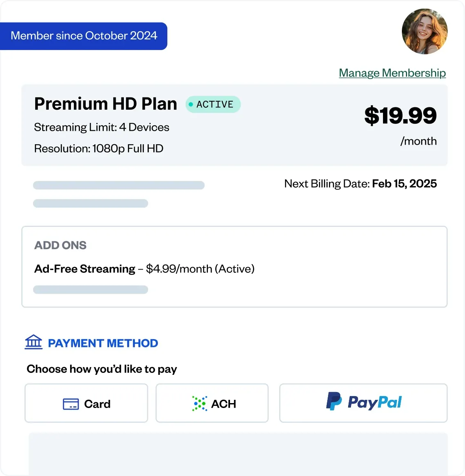Choose the PayPal wordmark text
Viewport: 465px width, 476px height.
(x=375, y=402)
